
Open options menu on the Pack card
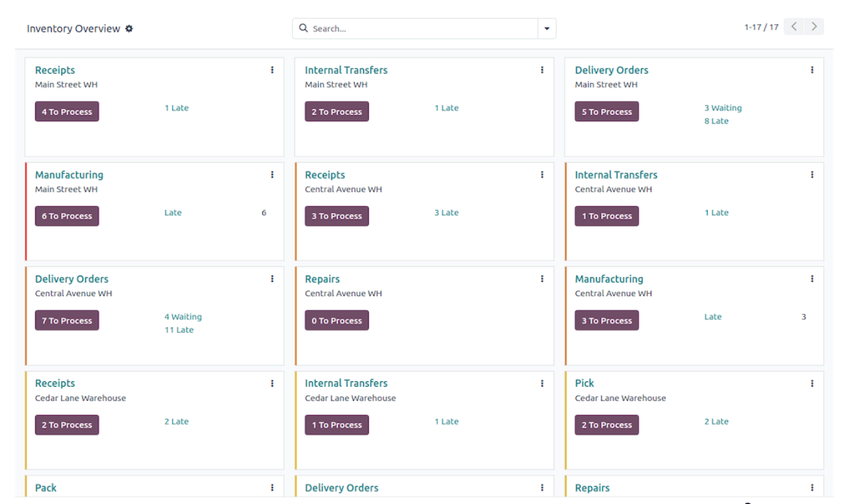coord(272,487)
